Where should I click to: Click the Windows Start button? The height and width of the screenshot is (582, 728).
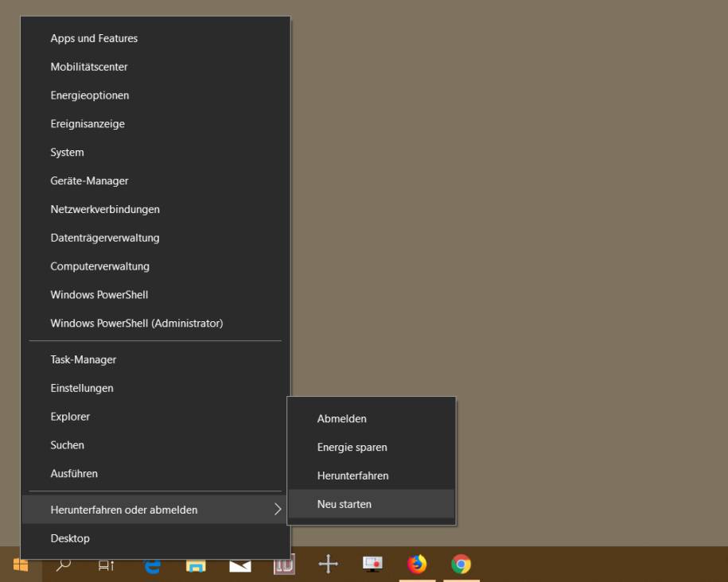(21, 565)
